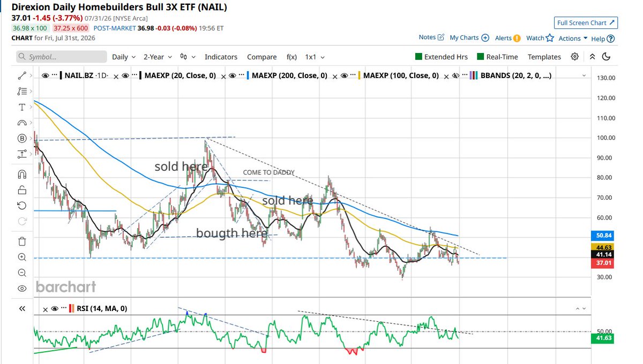Hide the MAEXP 100 moving average
This screenshot has height=364, width=643.
(x=344, y=76)
